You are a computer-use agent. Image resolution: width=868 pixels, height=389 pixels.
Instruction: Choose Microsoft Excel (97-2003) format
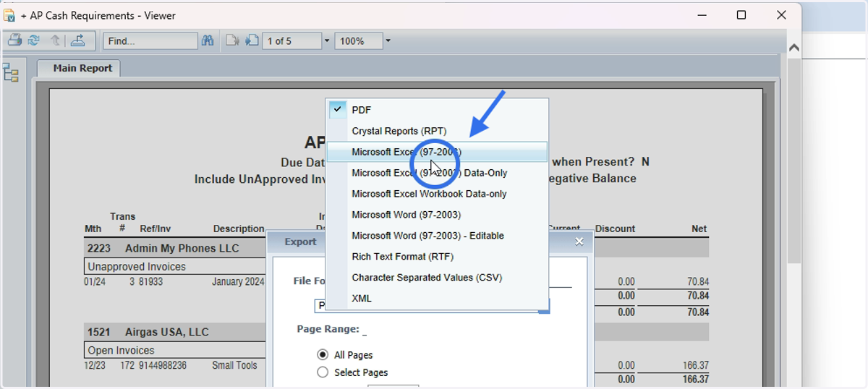(x=437, y=152)
